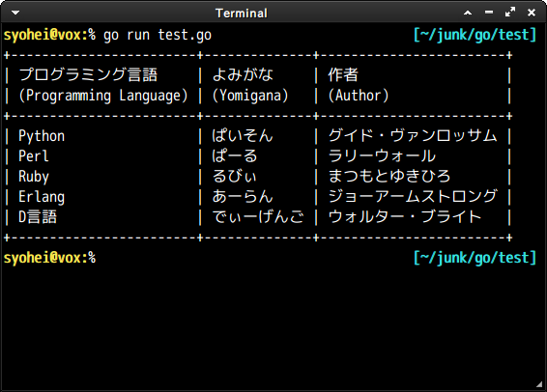Click the 'ぱいそん' reading cell
547x392 pixels.
click(x=243, y=135)
